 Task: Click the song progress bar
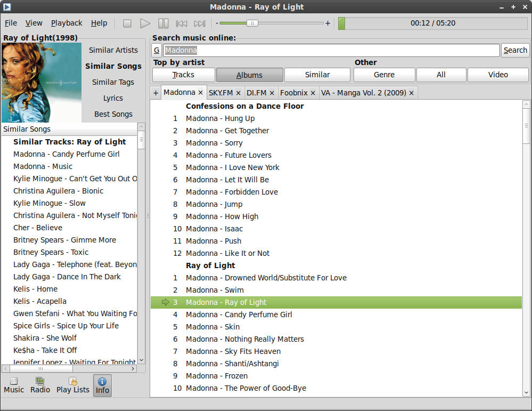(x=432, y=23)
